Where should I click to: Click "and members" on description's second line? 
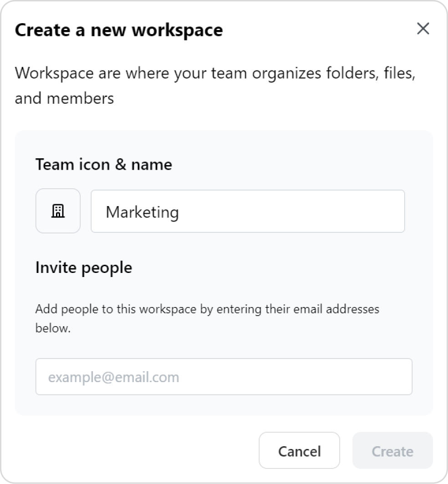[64, 98]
